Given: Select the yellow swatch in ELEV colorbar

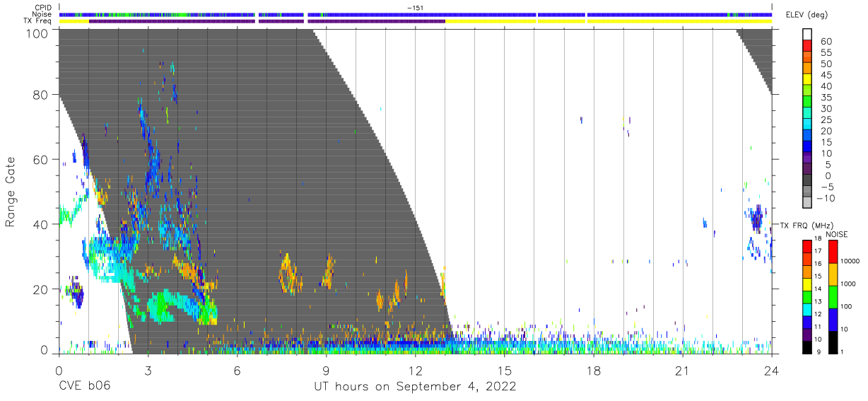Looking at the screenshot, I should [808, 80].
